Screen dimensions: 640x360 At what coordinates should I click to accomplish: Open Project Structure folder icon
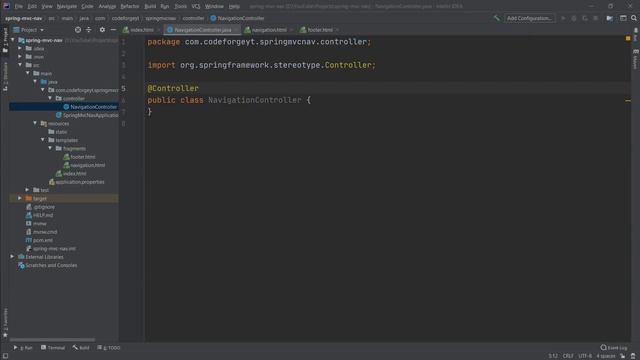tap(609, 18)
